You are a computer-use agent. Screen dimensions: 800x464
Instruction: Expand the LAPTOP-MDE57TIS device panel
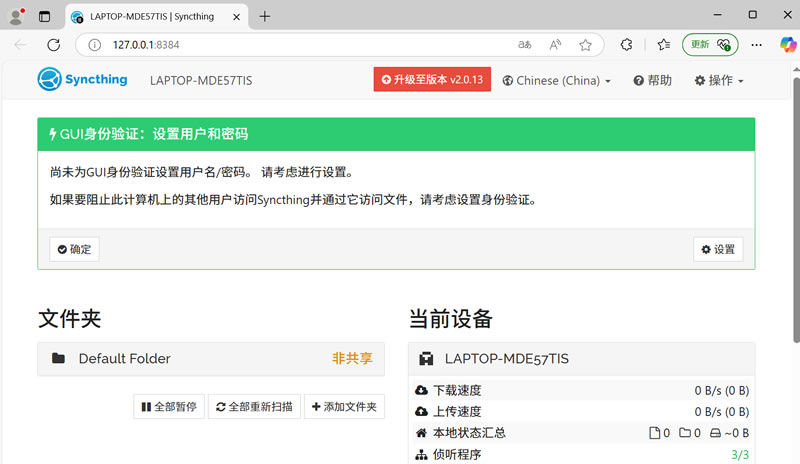(x=581, y=358)
